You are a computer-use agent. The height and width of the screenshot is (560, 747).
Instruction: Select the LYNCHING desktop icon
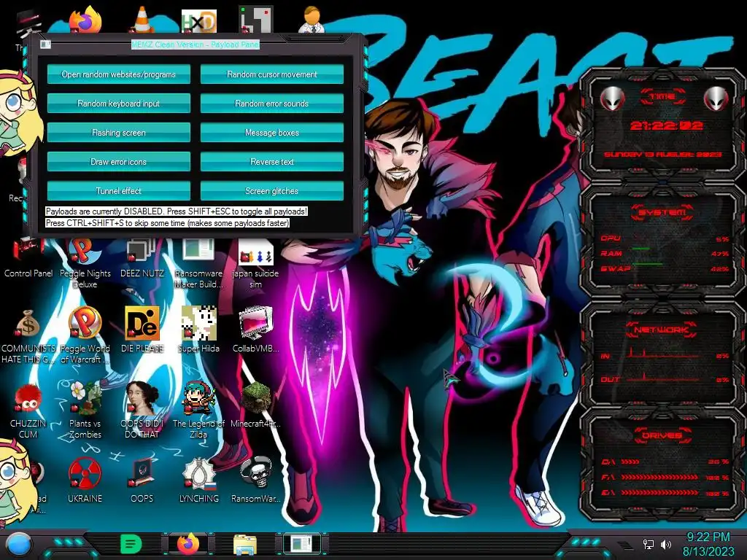coord(198,480)
